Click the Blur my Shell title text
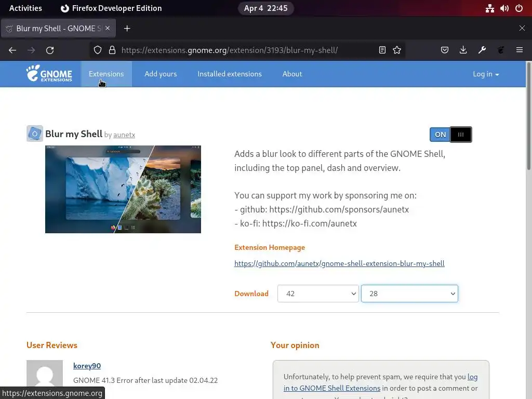This screenshot has width=532, height=399. (74, 134)
